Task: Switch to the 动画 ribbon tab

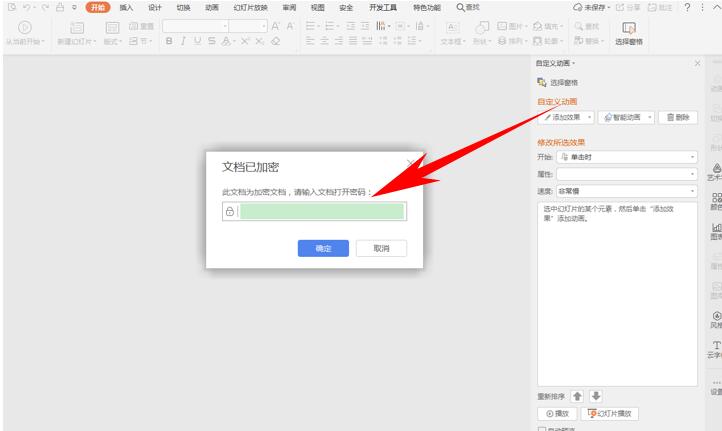Action: tap(212, 7)
